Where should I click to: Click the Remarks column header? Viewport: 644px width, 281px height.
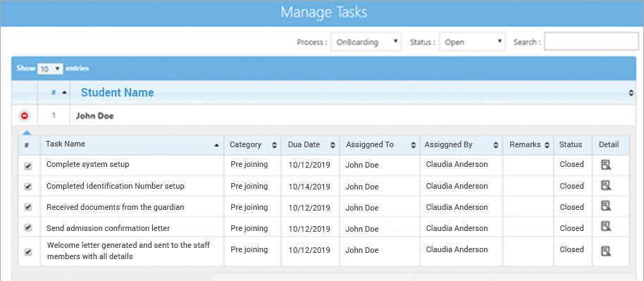coord(526,144)
